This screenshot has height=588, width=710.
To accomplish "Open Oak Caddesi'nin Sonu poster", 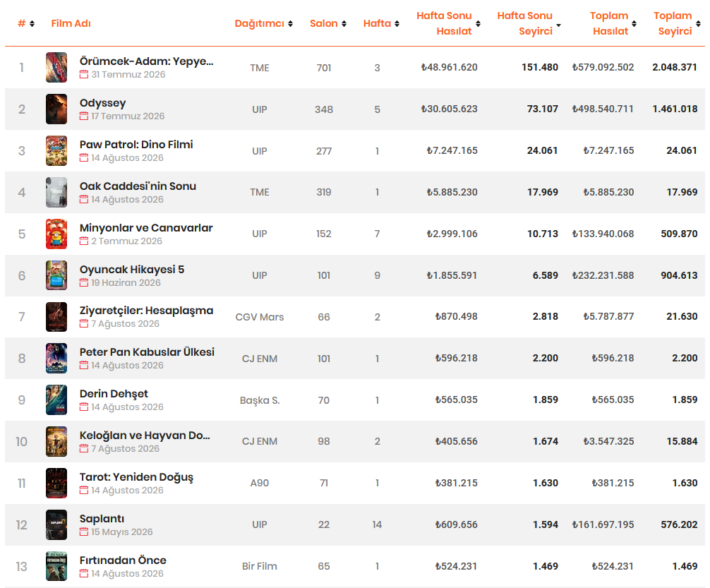I will (x=56, y=192).
